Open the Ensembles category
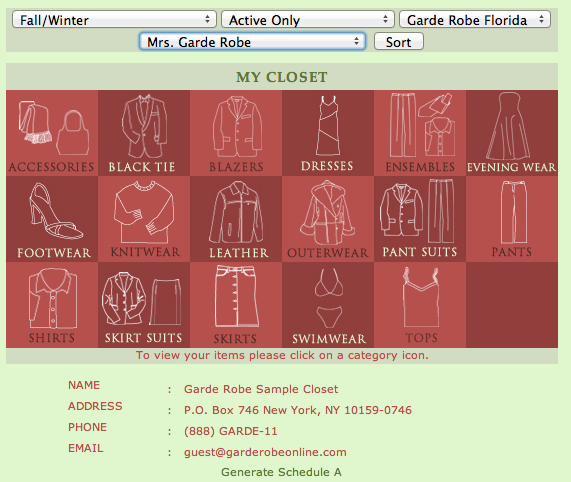 [420, 133]
